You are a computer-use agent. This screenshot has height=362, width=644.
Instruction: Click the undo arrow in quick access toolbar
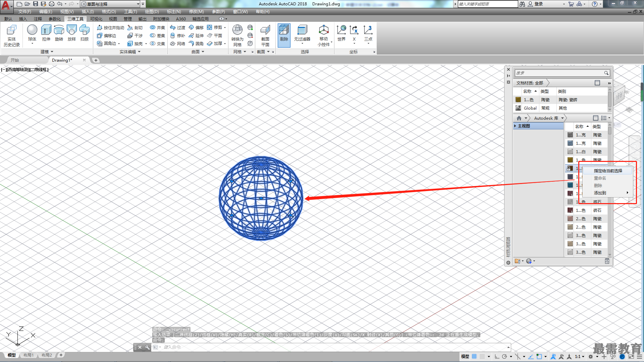(x=60, y=4)
